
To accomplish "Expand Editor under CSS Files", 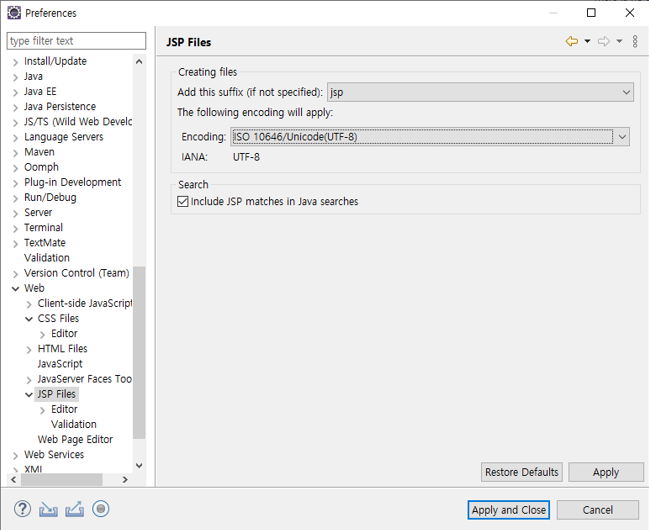I will coord(42,335).
